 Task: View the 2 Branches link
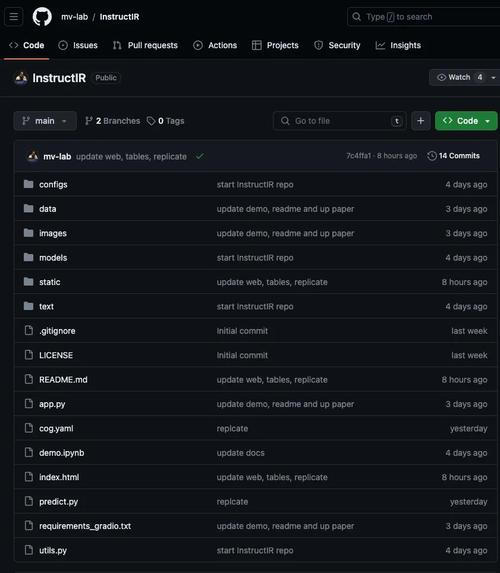coord(112,121)
